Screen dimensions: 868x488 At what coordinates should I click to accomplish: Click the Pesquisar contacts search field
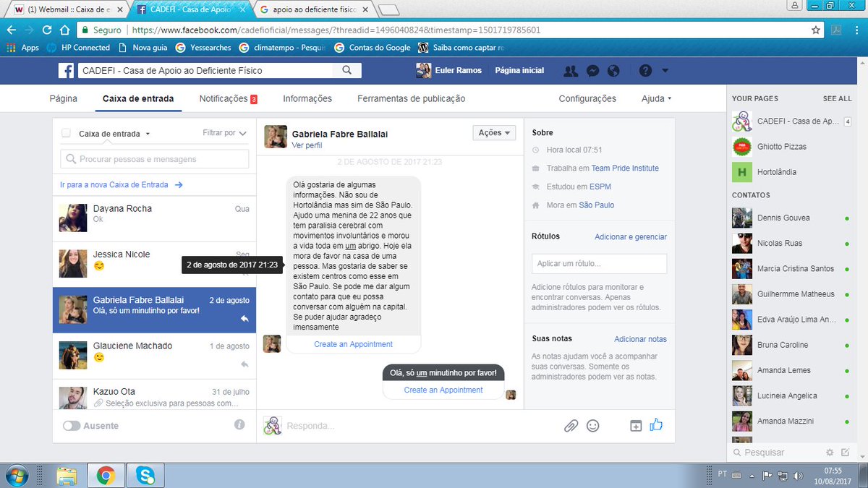point(777,453)
